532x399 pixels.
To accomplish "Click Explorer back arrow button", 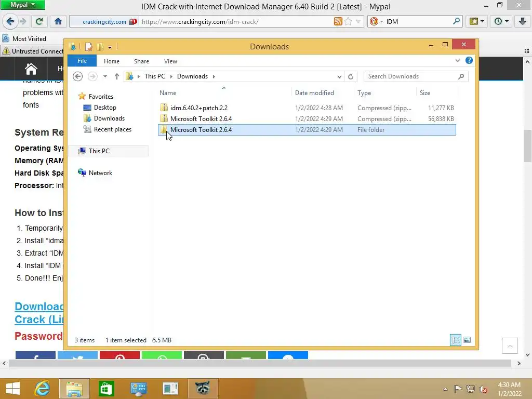I will 78,76.
